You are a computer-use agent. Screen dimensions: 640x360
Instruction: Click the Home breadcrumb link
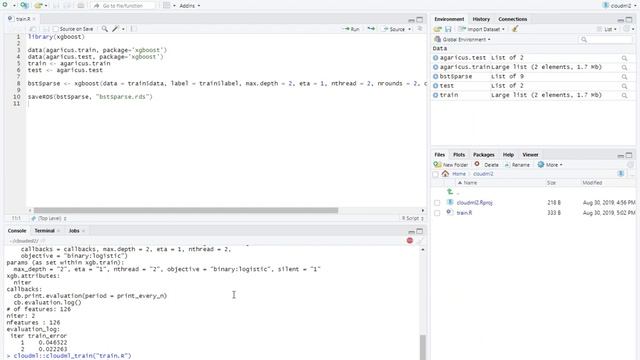click(x=459, y=174)
